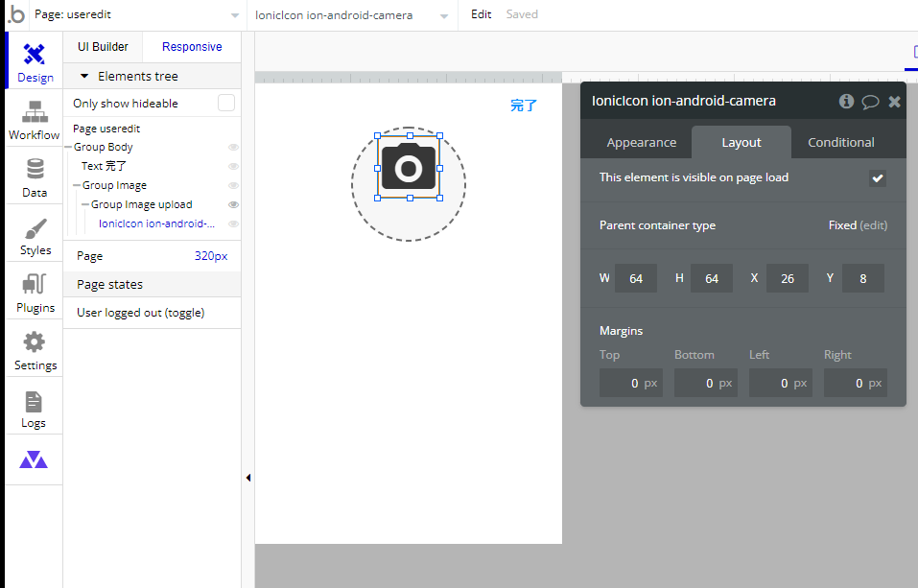The height and width of the screenshot is (588, 918).
Task: Select Group Image upload in tree
Action: click(141, 204)
